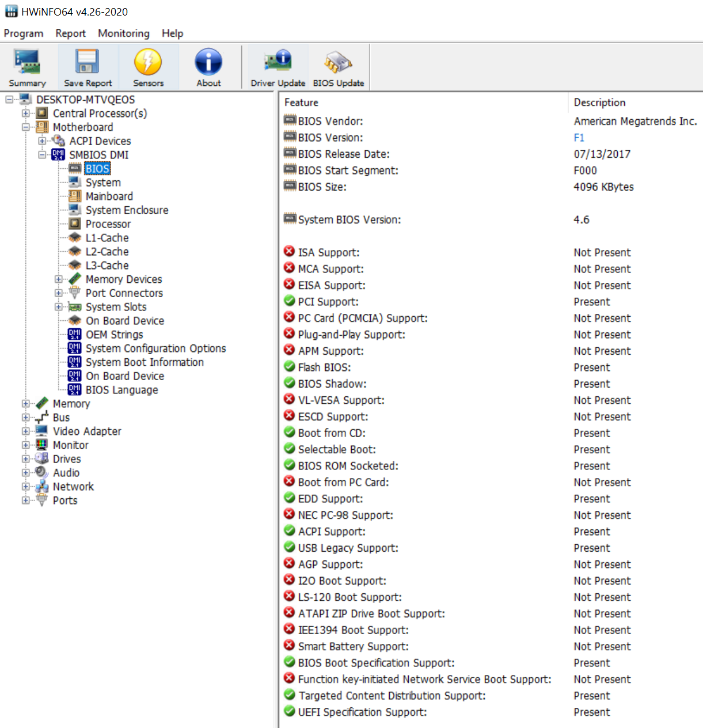Select the Processor tree item

point(108,224)
